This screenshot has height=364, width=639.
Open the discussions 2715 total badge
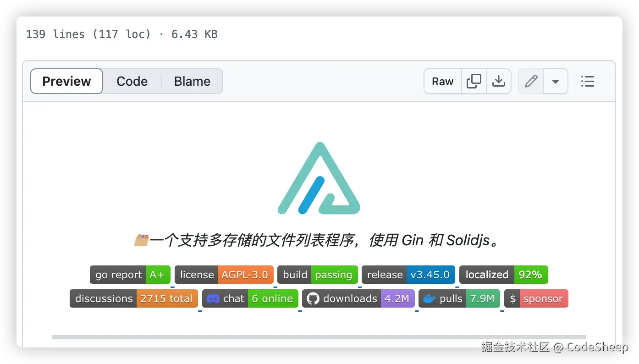pyautogui.click(x=134, y=298)
